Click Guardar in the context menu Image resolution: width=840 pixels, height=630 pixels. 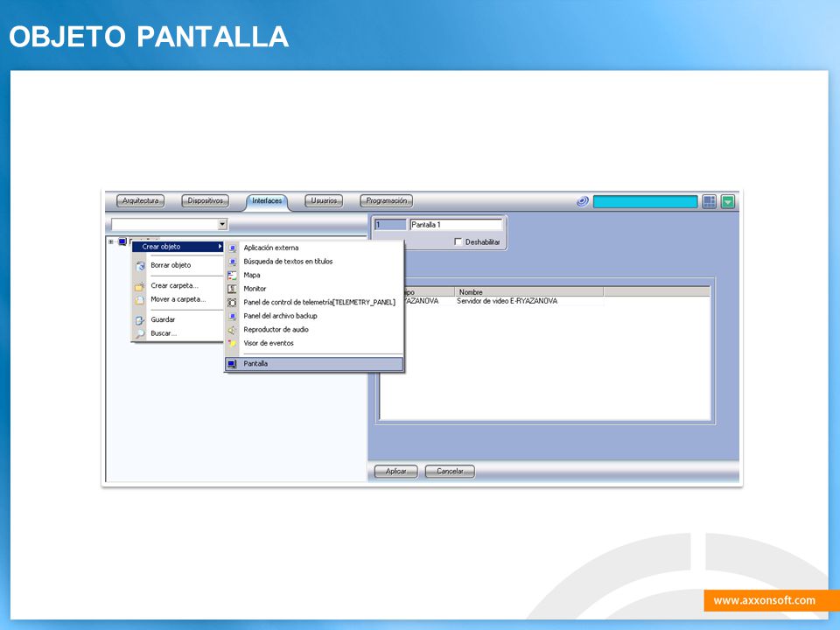click(163, 320)
